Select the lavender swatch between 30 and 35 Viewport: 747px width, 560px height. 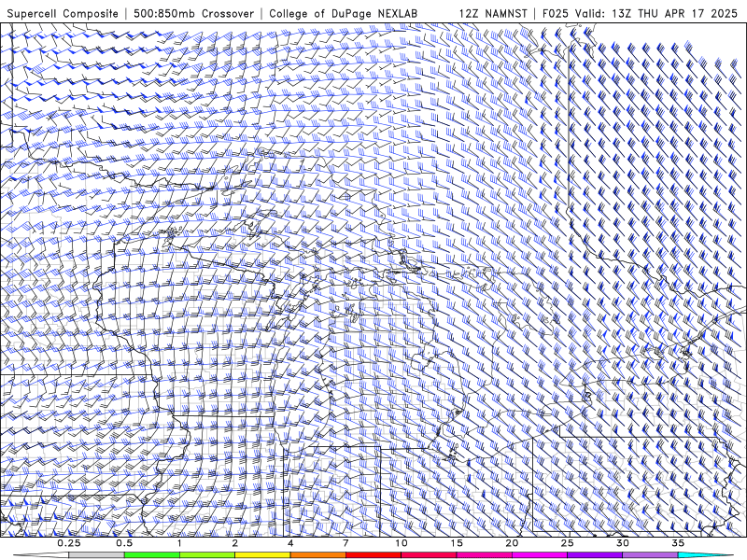650,555
